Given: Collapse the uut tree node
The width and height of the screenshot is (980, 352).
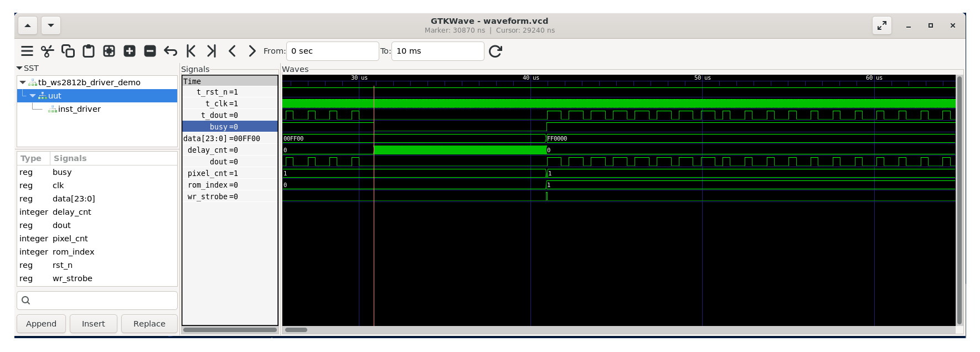Looking at the screenshot, I should point(33,96).
